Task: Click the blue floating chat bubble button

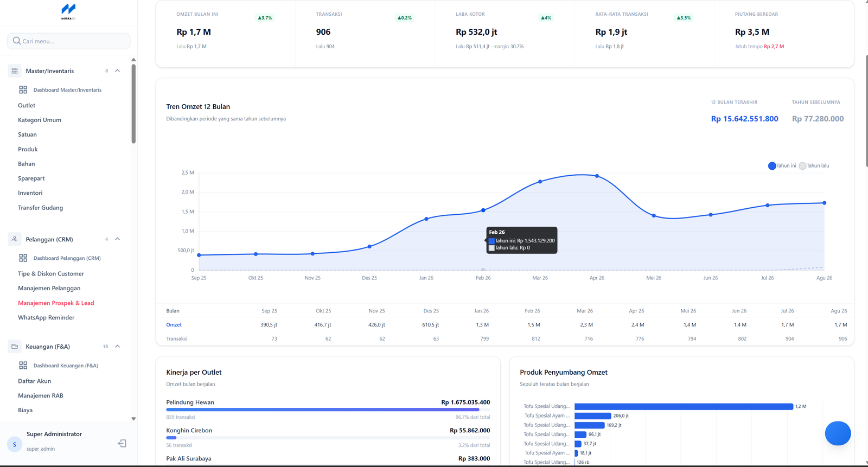Action: pos(838,433)
